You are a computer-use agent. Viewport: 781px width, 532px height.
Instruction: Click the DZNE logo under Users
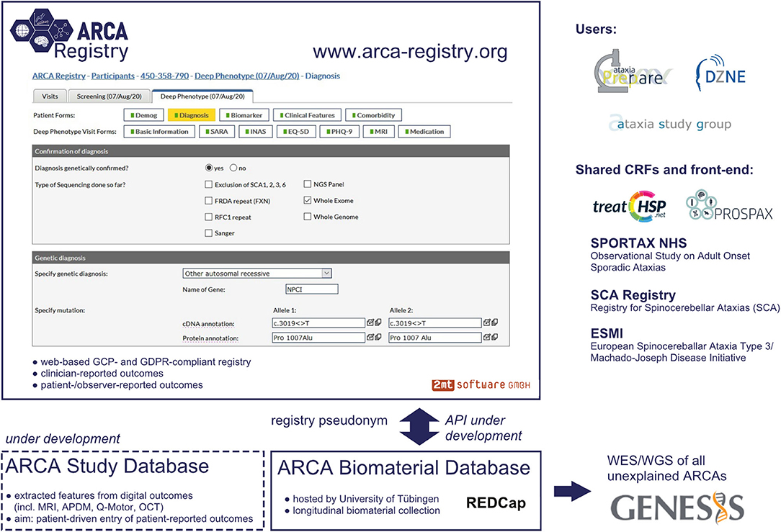720,73
